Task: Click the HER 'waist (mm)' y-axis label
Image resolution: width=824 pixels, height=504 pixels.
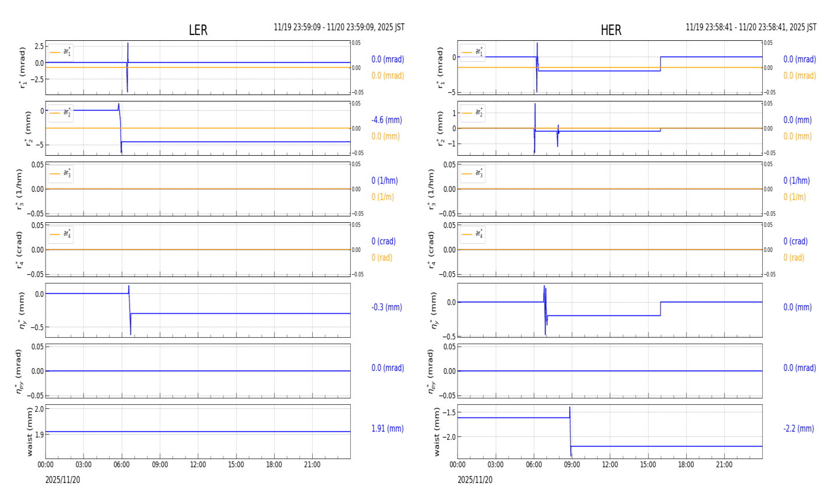Action: coord(437,432)
